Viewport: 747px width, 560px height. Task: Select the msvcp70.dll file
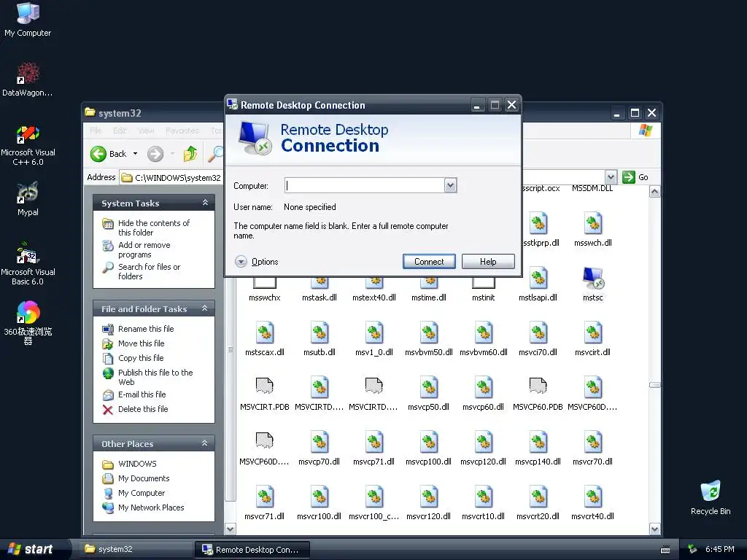(x=320, y=448)
